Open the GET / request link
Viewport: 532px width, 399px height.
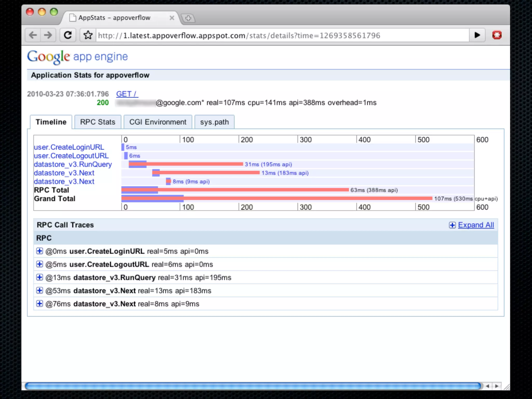(127, 94)
